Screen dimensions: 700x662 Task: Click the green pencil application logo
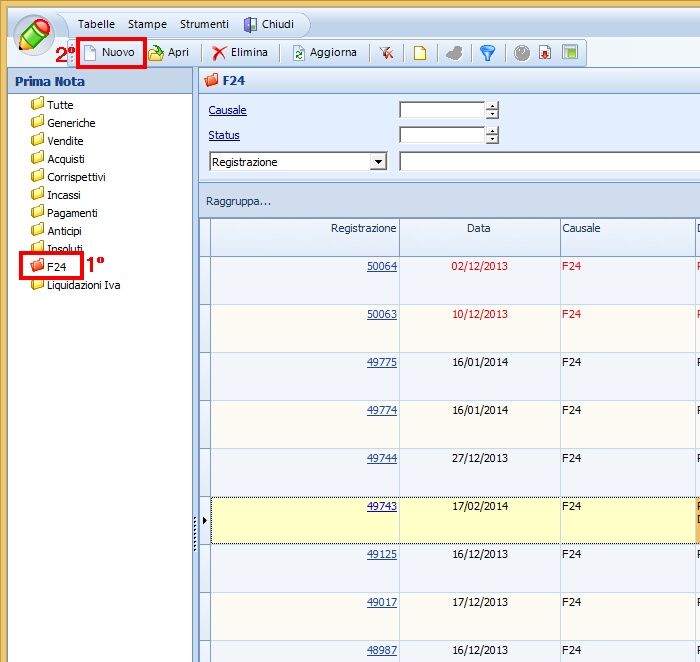pos(36,35)
